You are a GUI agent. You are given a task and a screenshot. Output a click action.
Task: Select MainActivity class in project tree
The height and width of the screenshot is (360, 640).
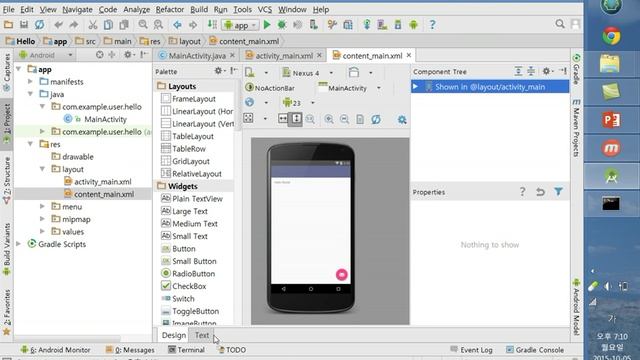105,119
